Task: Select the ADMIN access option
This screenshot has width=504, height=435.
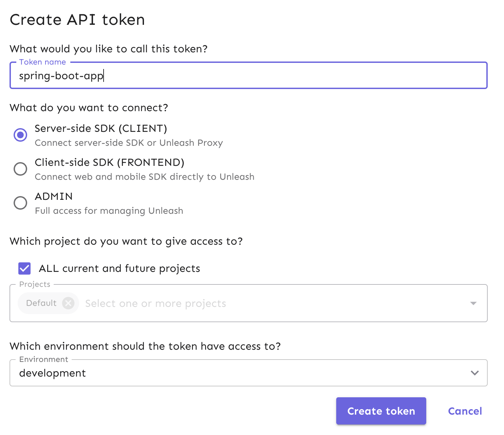Action: click(20, 203)
